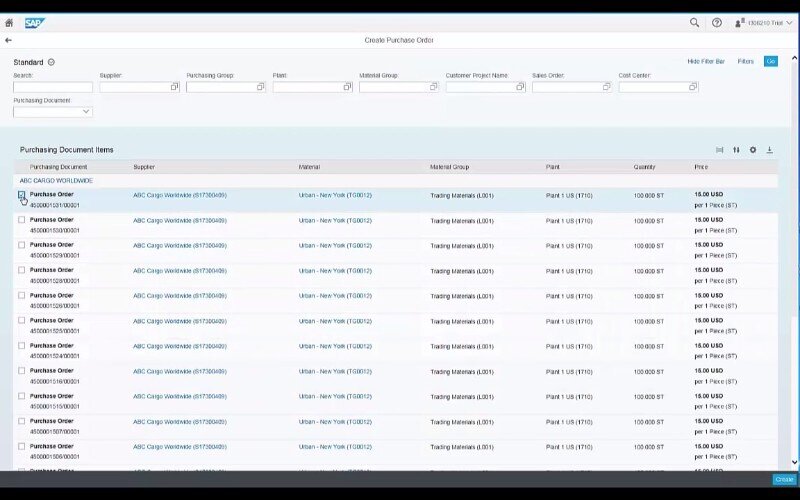Click the download export icon above table
Viewport: 800px width, 500px height.
click(x=770, y=150)
